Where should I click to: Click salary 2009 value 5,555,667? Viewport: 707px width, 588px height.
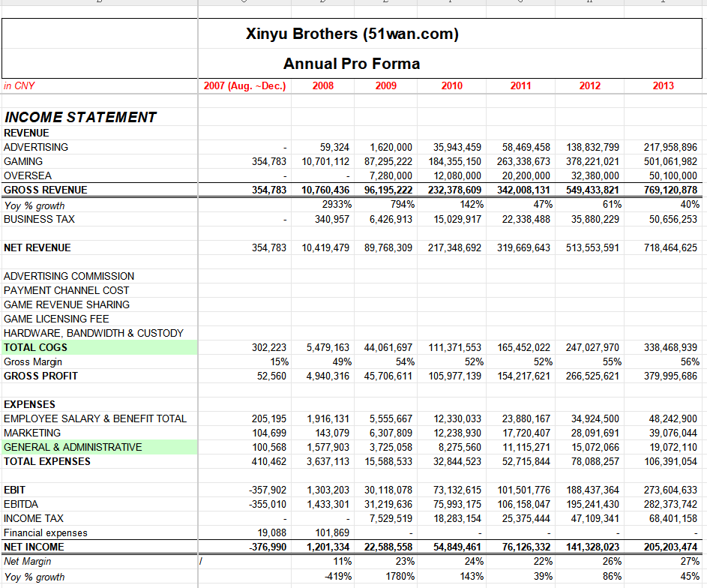(391, 419)
